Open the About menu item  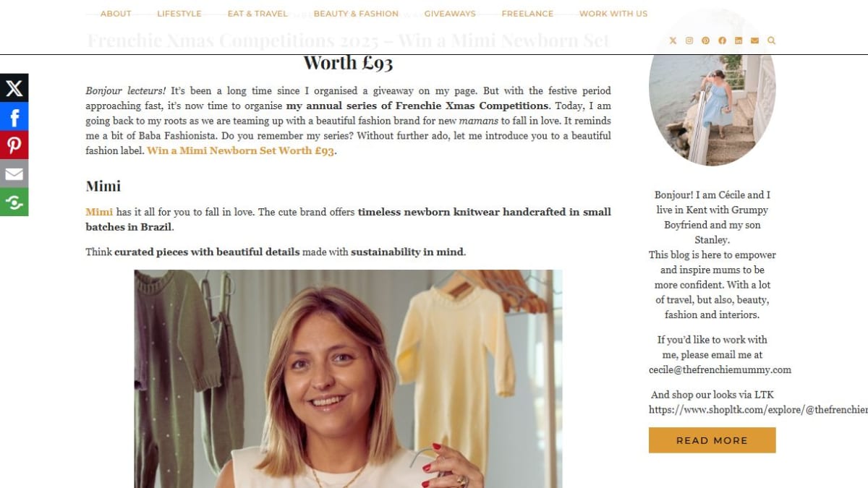coord(116,14)
